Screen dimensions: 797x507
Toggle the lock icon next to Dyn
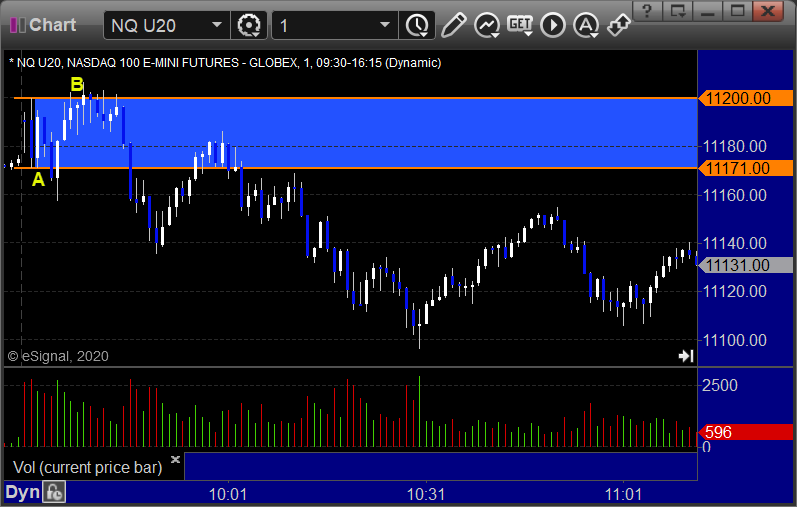54,493
